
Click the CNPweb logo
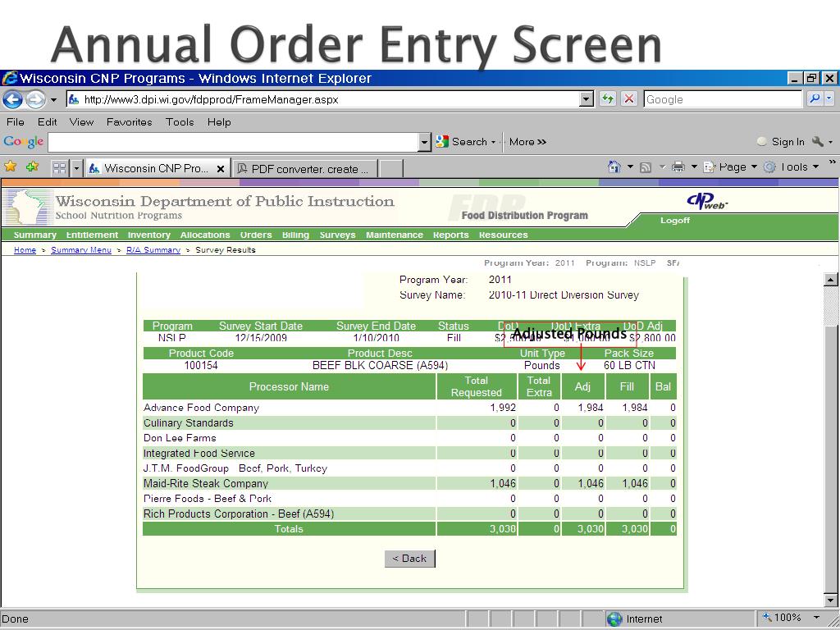[x=707, y=202]
